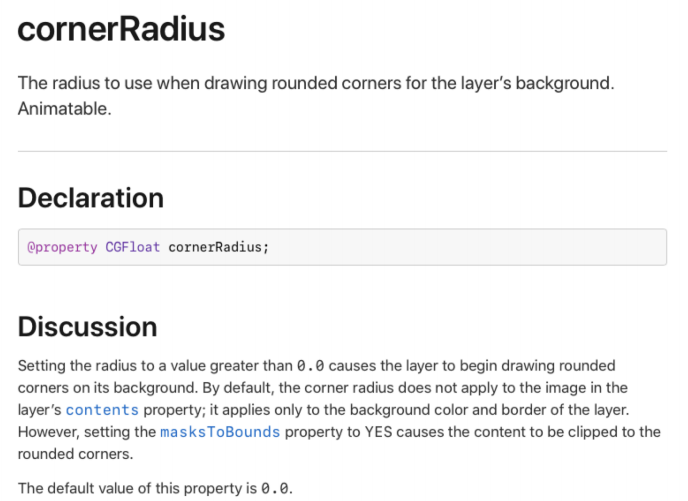Click the 0.0 code in Discussion's first line
Image resolution: width=688 pixels, height=501 pixels.
tap(311, 365)
